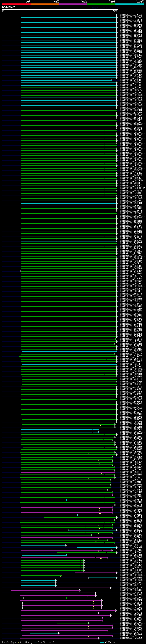Select hit label UniRef100_C4QGX6

click(x=131, y=434)
